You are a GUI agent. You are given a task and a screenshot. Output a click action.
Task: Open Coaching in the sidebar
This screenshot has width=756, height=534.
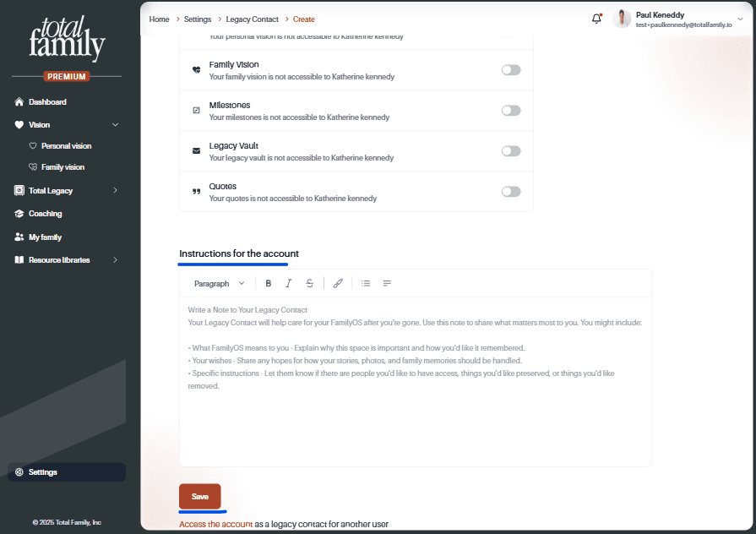(x=46, y=213)
